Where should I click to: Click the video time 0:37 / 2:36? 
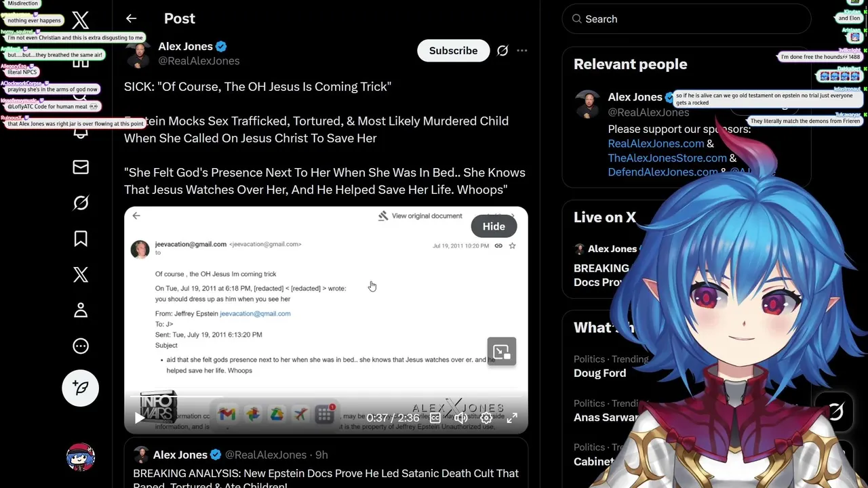pos(393,418)
